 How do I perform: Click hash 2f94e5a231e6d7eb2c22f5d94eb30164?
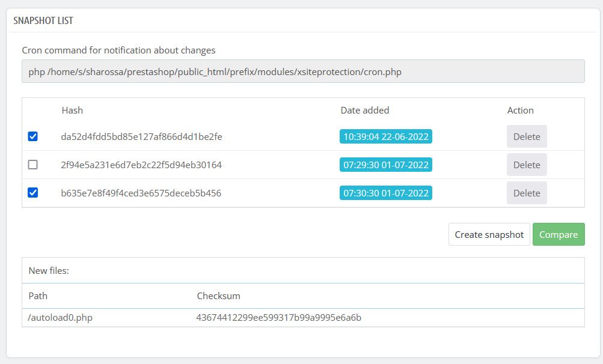tap(141, 165)
